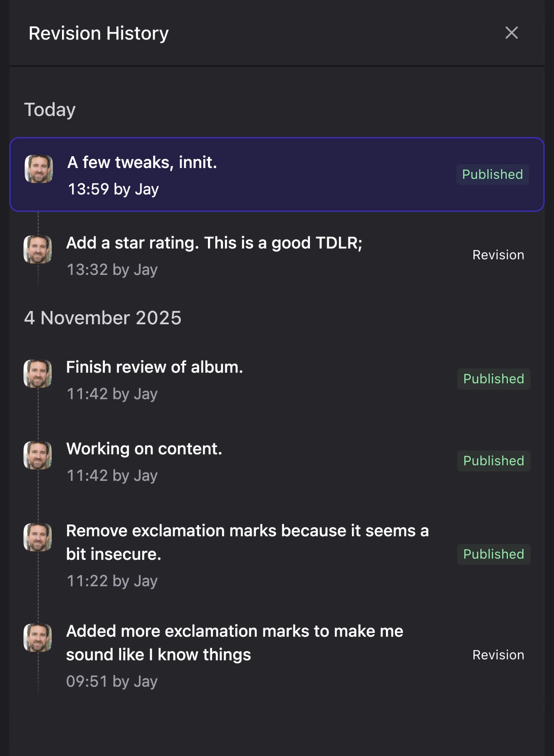Click Jay's avatar on the 13:59 revision
Viewport: 554px width, 756px height.
(39, 169)
